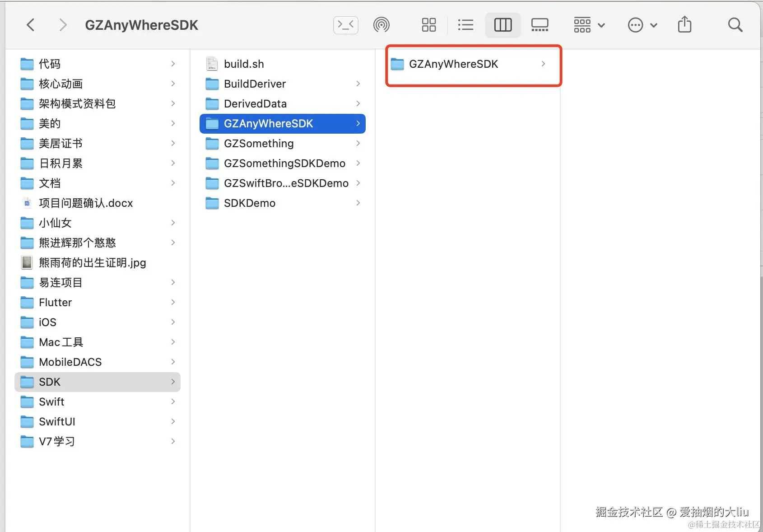Click the 熊雨荷的出生证明.jpg image thumbnail
The height and width of the screenshot is (532, 763).
point(27,263)
